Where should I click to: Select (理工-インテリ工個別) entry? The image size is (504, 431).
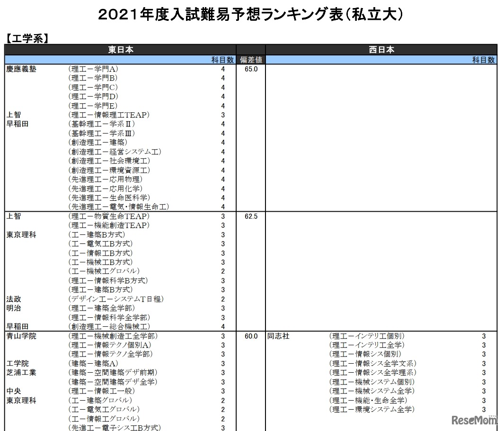pyautogui.click(x=367, y=336)
